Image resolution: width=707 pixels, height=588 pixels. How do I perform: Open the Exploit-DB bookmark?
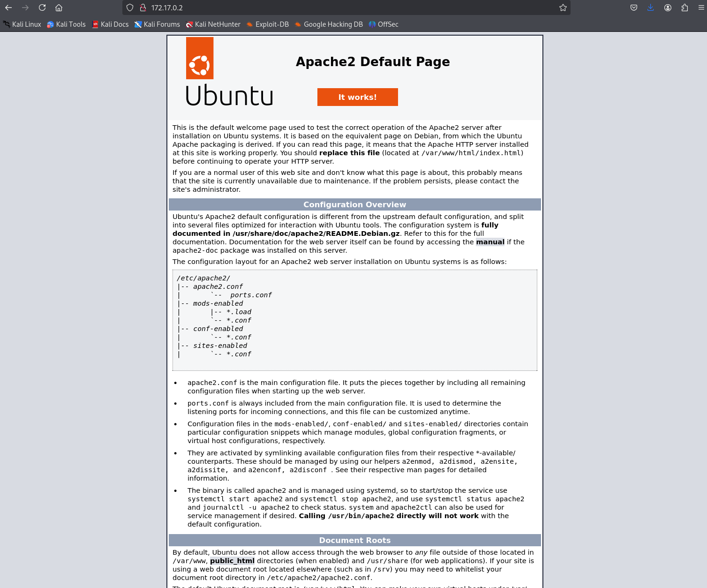(x=268, y=24)
